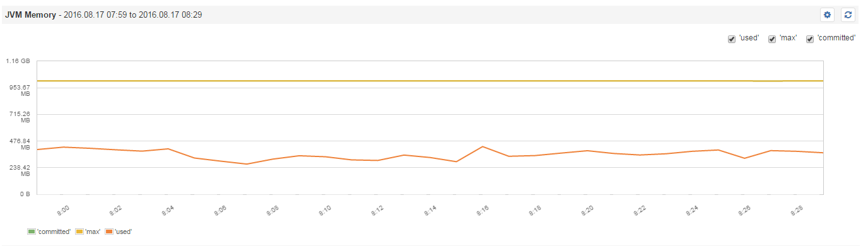Click the 'used' legend label at bottom

tap(123, 231)
